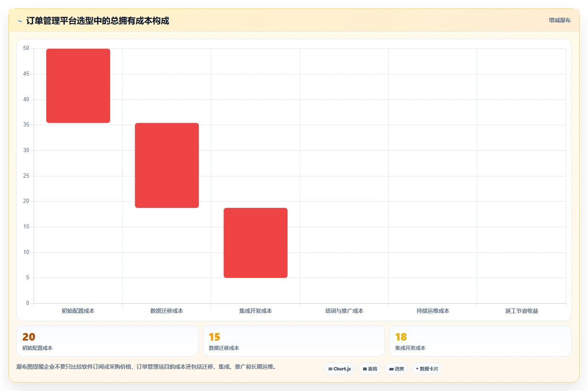Select the 数据迁移成本 red waterfall bar
Image resolution: width=588 pixels, height=391 pixels.
click(167, 165)
